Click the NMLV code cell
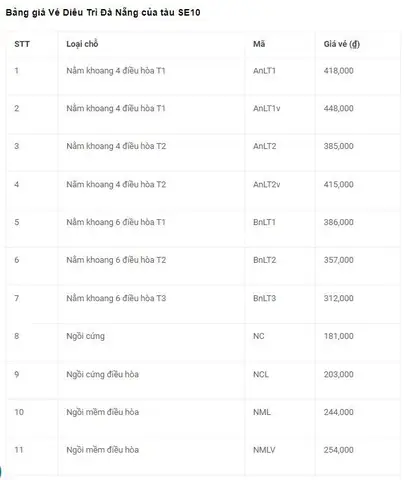 [264, 450]
